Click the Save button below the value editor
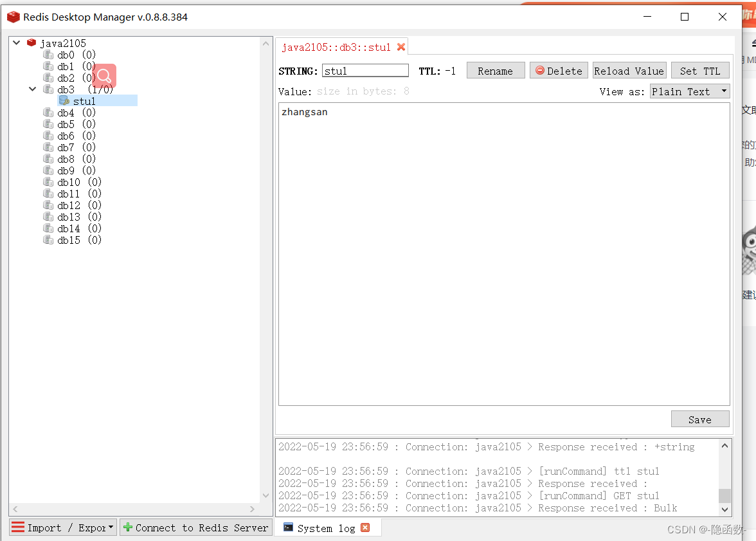Viewport: 756px width, 541px height. tap(700, 418)
